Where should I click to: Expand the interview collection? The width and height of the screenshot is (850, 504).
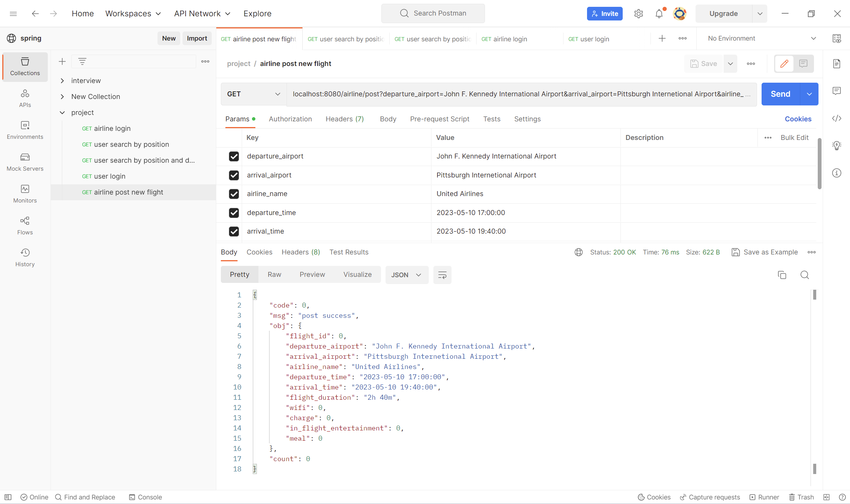point(62,81)
